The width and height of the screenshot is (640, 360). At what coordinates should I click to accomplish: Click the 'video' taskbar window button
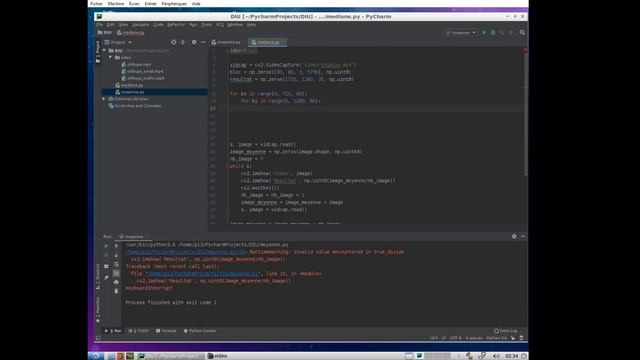218,356
